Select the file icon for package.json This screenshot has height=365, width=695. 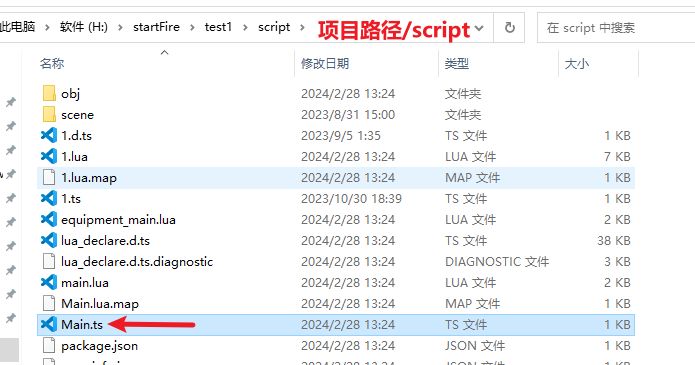click(x=49, y=345)
